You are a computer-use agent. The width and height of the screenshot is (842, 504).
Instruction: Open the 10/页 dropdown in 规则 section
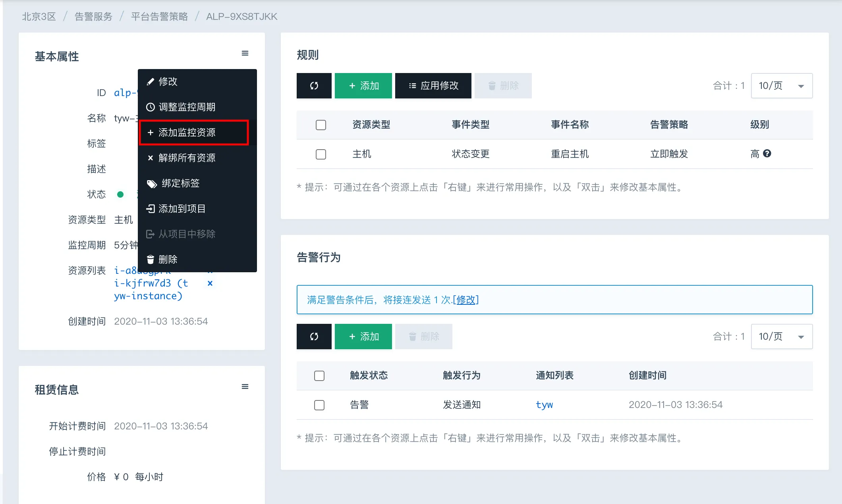point(782,86)
